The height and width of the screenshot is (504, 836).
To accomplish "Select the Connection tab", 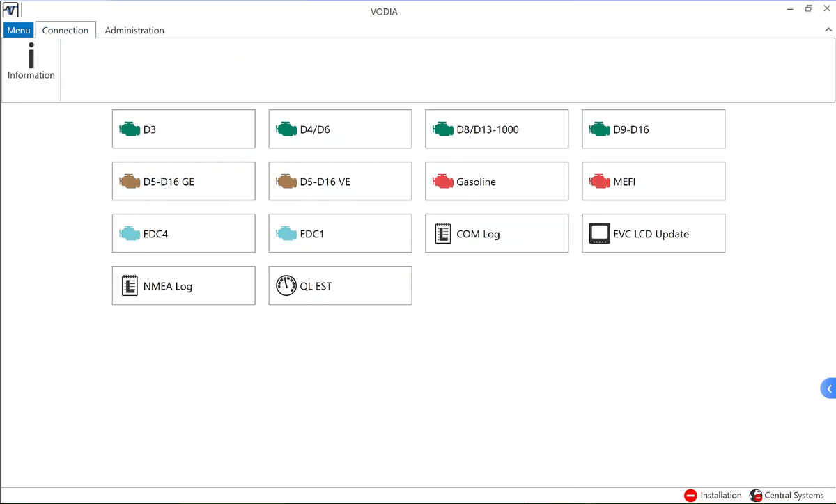I will pos(65,31).
